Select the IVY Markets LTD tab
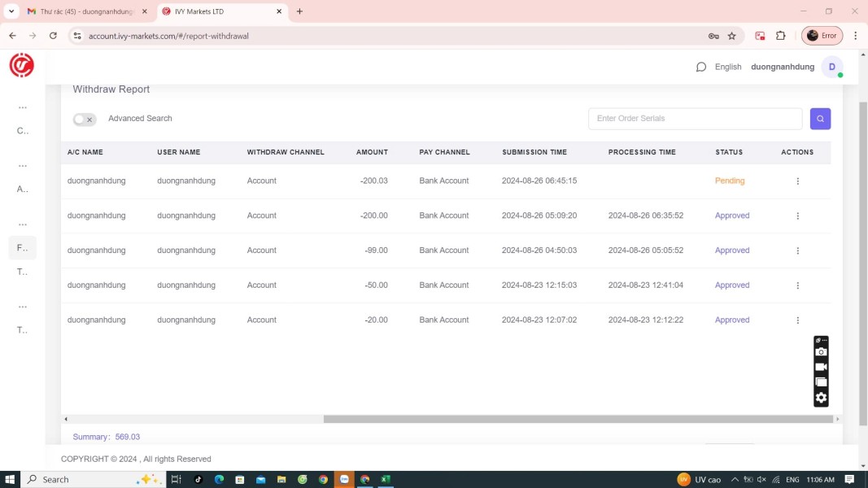The width and height of the screenshot is (868, 488). click(216, 11)
